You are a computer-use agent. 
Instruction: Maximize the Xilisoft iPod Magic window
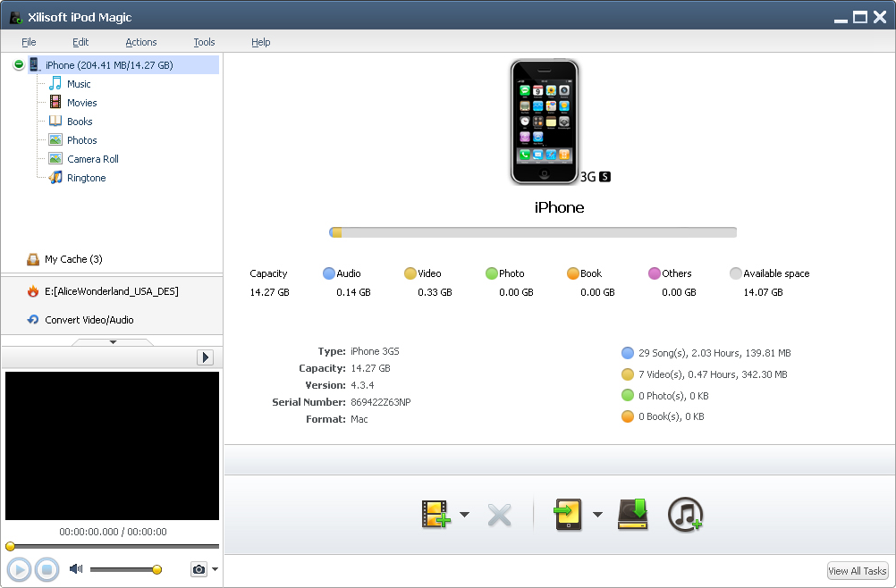click(860, 17)
